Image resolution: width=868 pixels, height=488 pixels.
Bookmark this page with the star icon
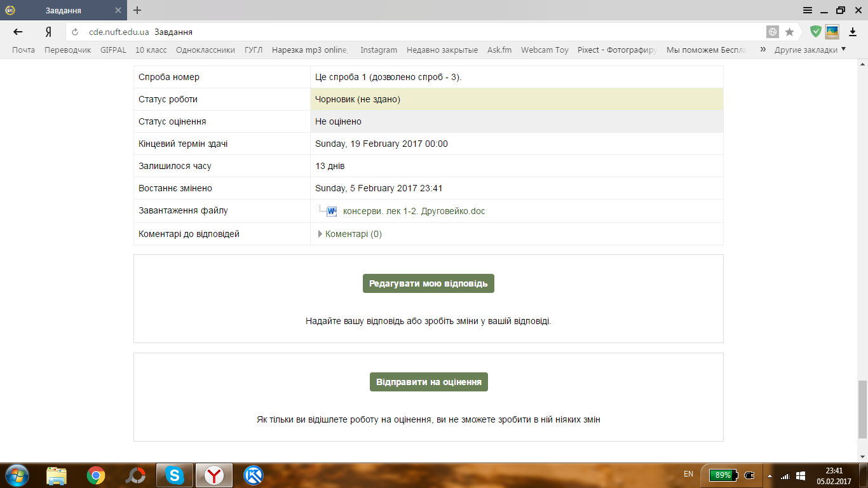tap(789, 32)
